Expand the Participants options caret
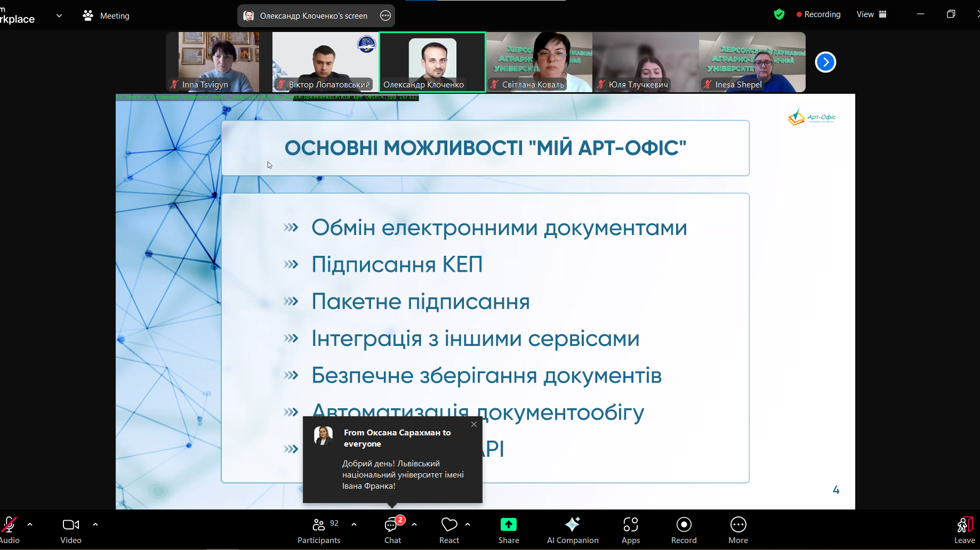Image resolution: width=980 pixels, height=550 pixels. pos(354,524)
